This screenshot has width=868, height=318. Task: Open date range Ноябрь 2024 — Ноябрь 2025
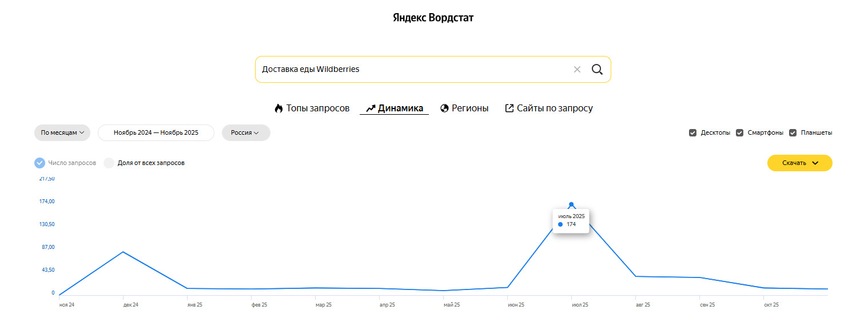(x=156, y=133)
